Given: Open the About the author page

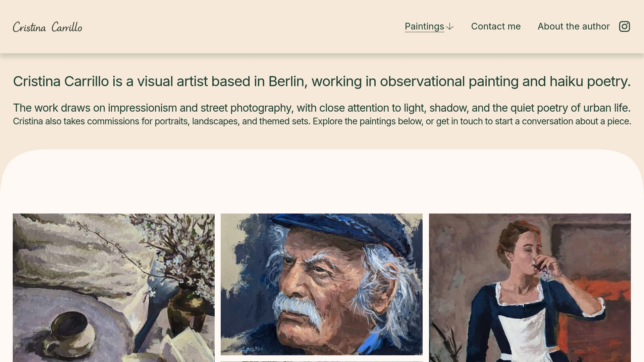Looking at the screenshot, I should tap(574, 26).
